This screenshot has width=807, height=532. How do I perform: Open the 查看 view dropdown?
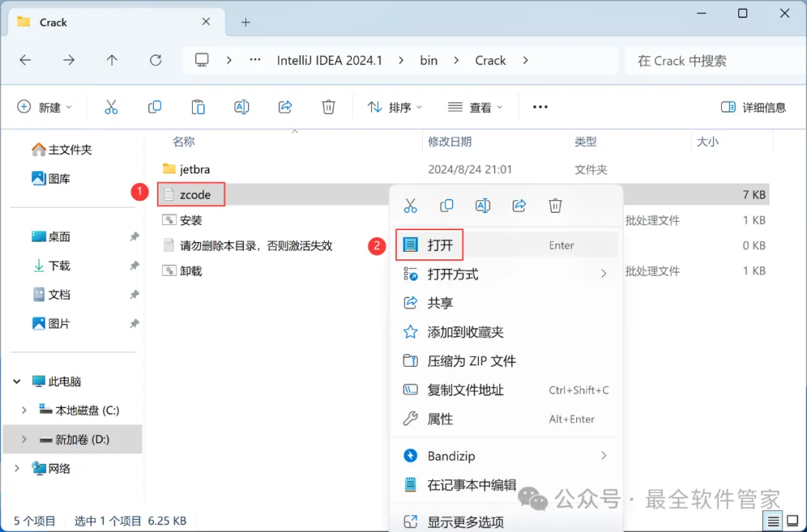tap(475, 107)
